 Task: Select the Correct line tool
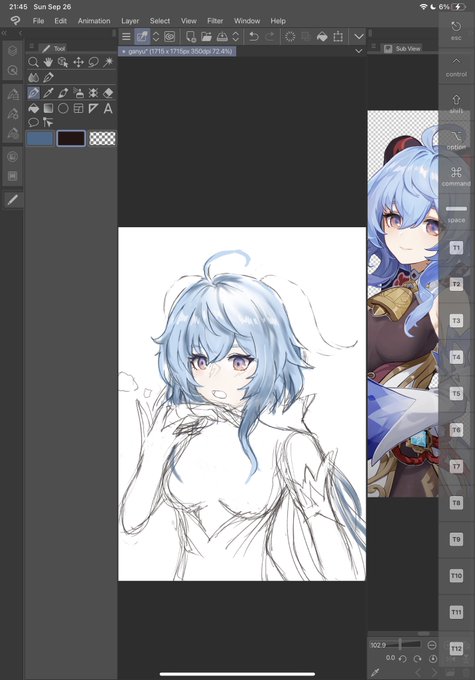coord(48,122)
